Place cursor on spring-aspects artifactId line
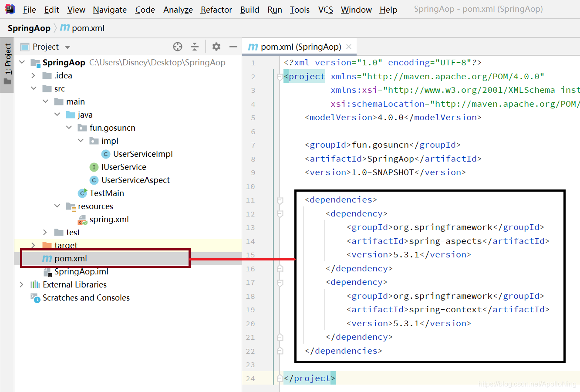 pos(448,241)
